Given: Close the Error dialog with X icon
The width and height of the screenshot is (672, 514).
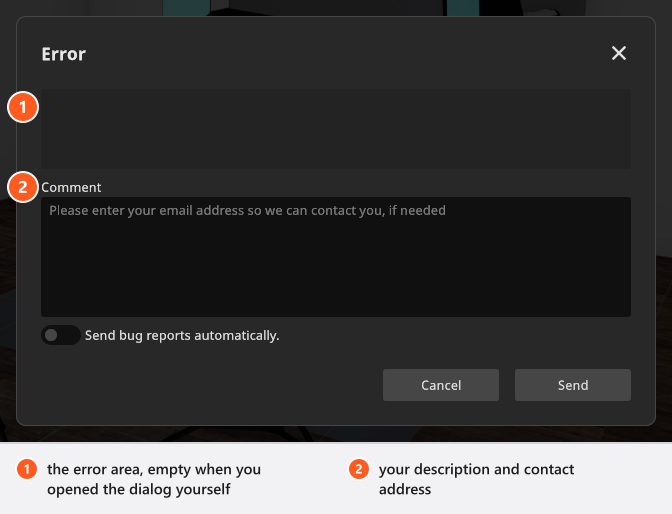Looking at the screenshot, I should (x=618, y=53).
